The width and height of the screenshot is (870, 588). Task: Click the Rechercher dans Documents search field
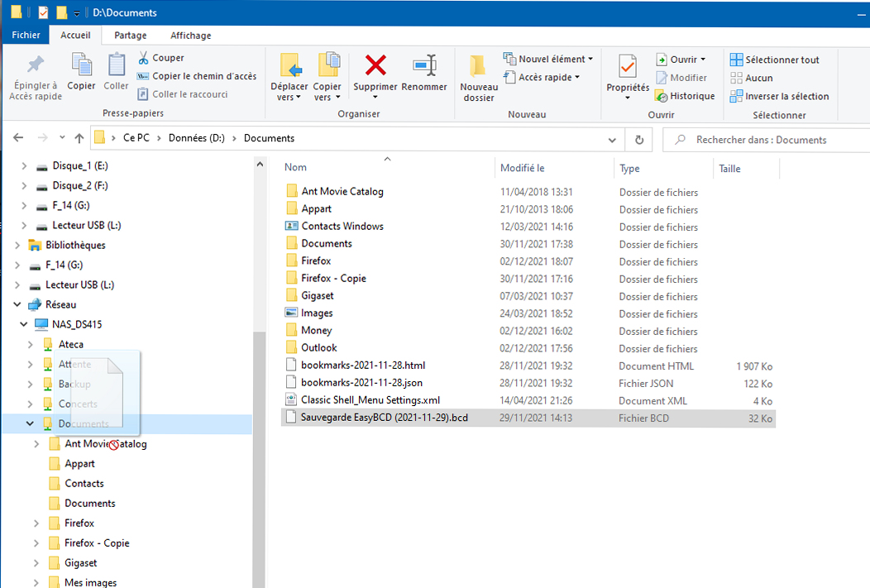click(x=769, y=140)
